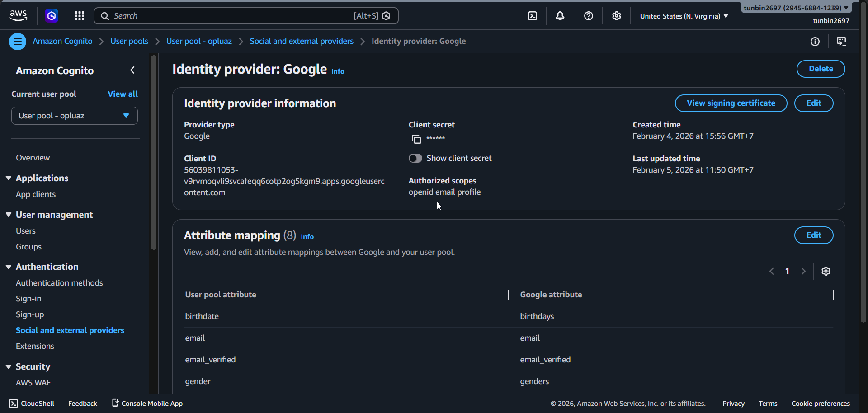
Task: Click the Delete identity provider button
Action: click(821, 69)
